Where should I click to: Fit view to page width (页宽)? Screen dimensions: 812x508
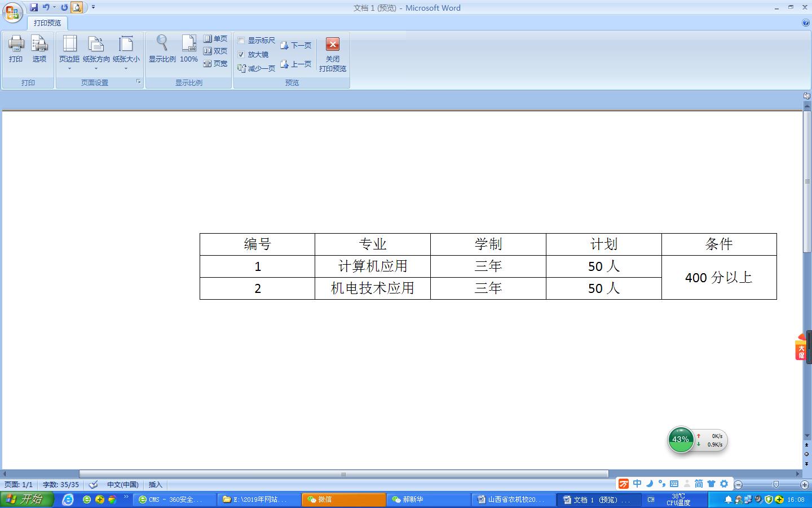215,64
